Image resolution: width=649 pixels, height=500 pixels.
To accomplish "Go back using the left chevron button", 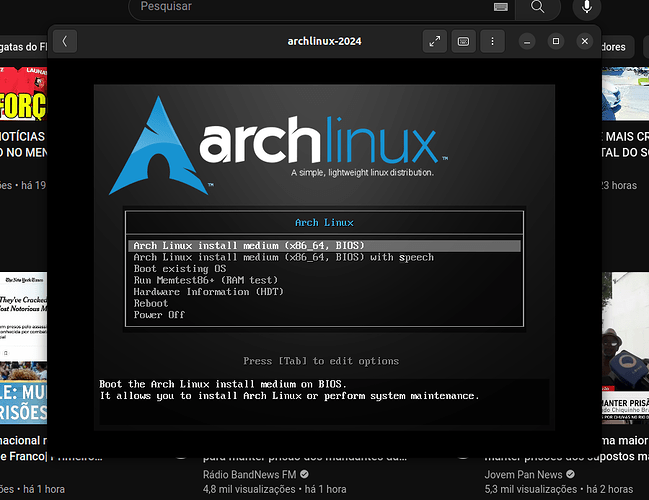I will (65, 41).
